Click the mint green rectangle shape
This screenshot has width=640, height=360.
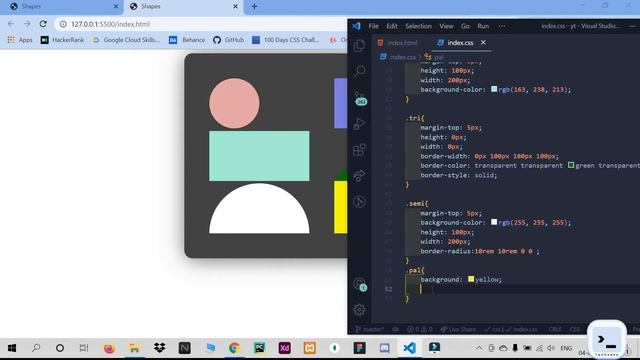point(259,156)
